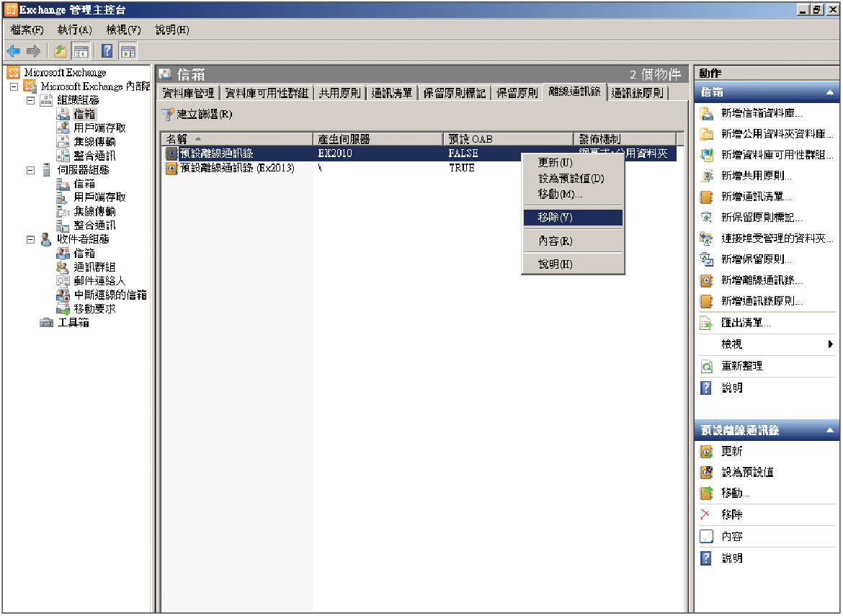
Task: Switch to the 資料庫可用性群組 tab
Action: coord(267,94)
